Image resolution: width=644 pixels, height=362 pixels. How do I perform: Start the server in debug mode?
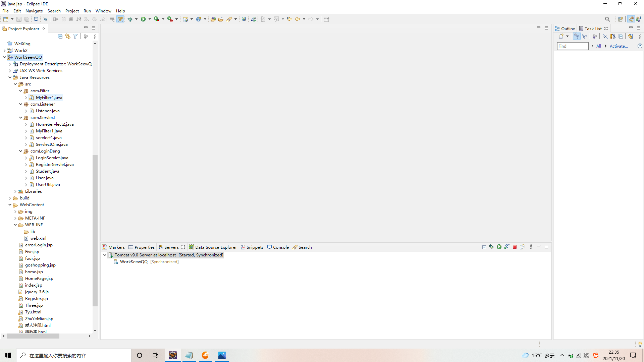[x=491, y=247]
